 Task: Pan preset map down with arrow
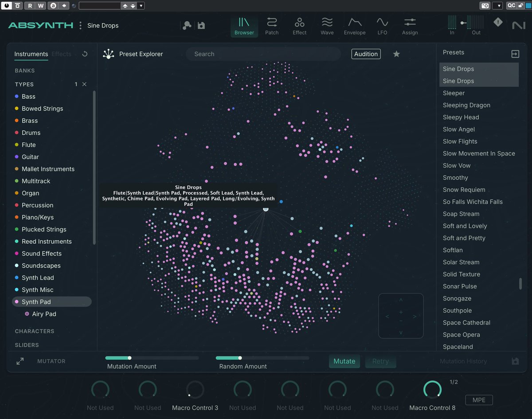(401, 333)
